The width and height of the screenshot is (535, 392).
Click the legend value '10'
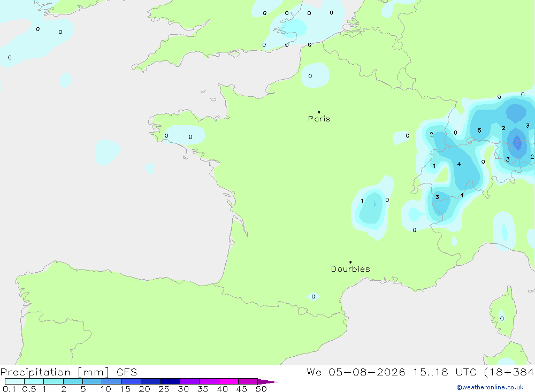point(106,389)
